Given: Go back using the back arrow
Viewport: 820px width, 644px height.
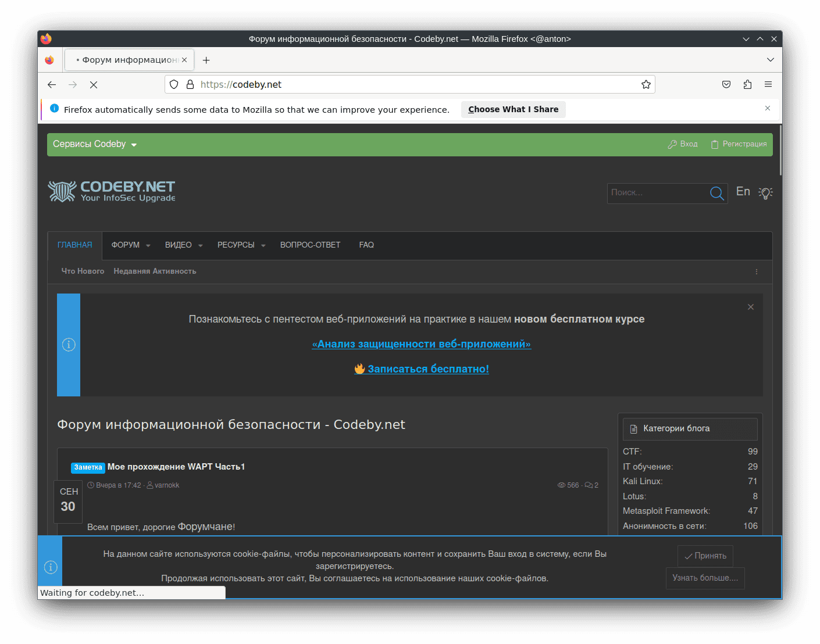Looking at the screenshot, I should 52,84.
